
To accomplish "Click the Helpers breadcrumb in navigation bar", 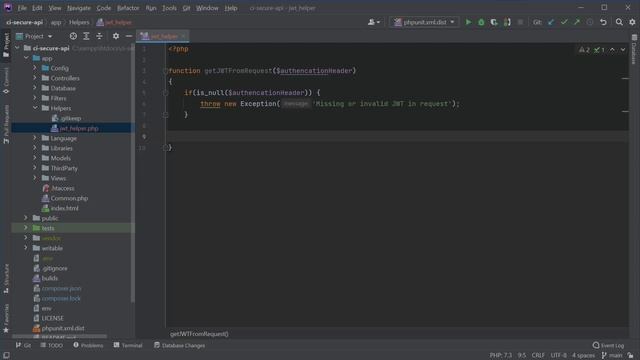I will (x=79, y=22).
